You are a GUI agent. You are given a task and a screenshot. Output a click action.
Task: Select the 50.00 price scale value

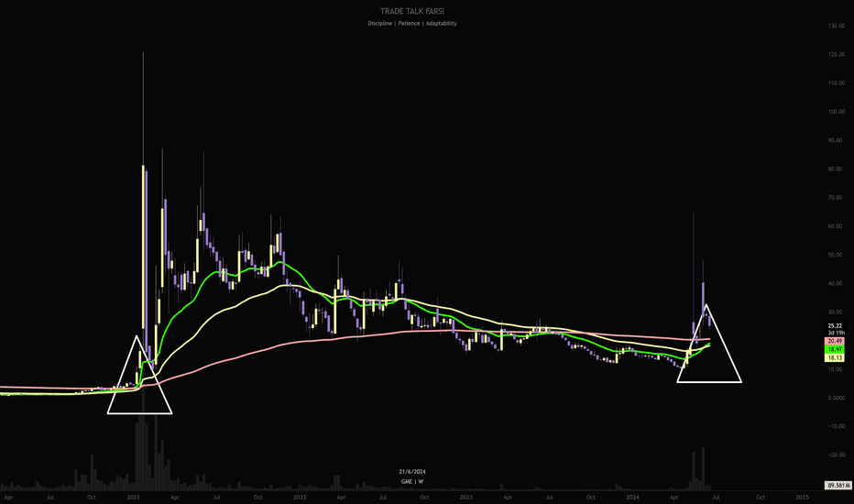[836, 255]
